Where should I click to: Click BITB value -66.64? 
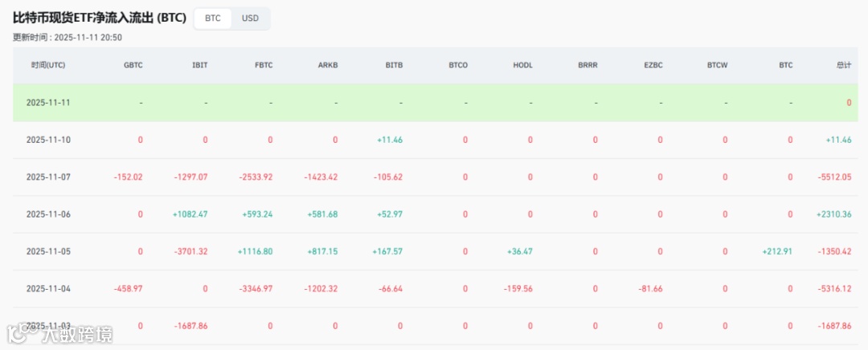(391, 289)
